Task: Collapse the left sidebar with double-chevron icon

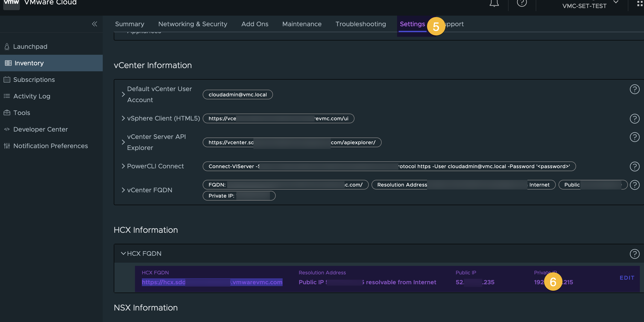Action: pyautogui.click(x=94, y=24)
